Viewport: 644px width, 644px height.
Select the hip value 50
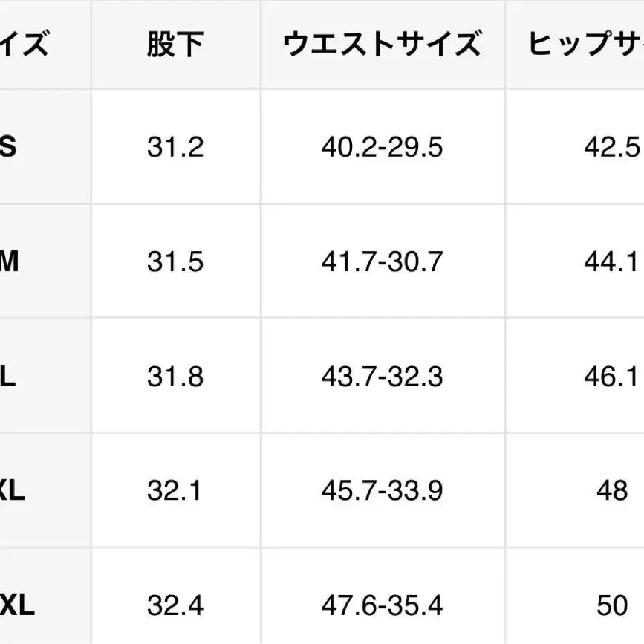click(x=612, y=606)
